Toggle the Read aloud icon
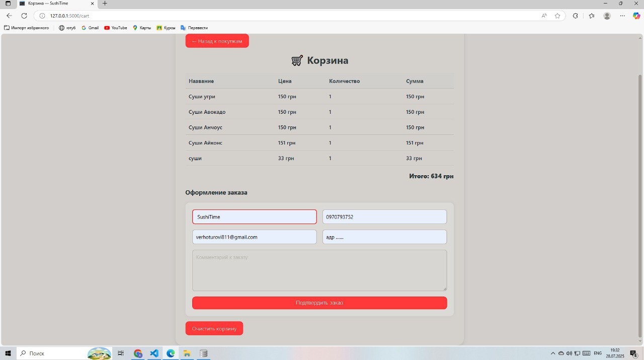The width and height of the screenshot is (644, 360). tap(544, 16)
